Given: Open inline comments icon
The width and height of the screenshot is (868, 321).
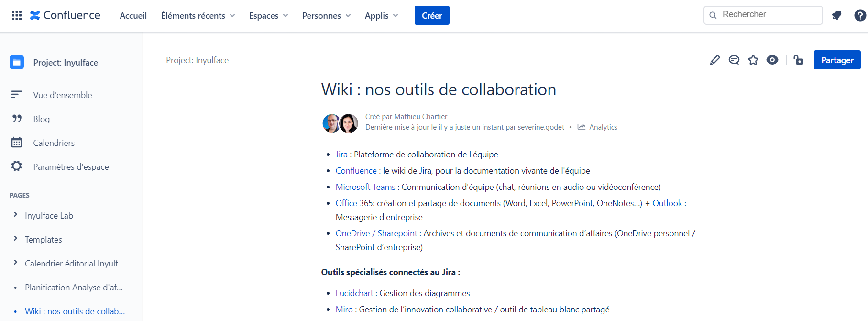Looking at the screenshot, I should click(734, 60).
